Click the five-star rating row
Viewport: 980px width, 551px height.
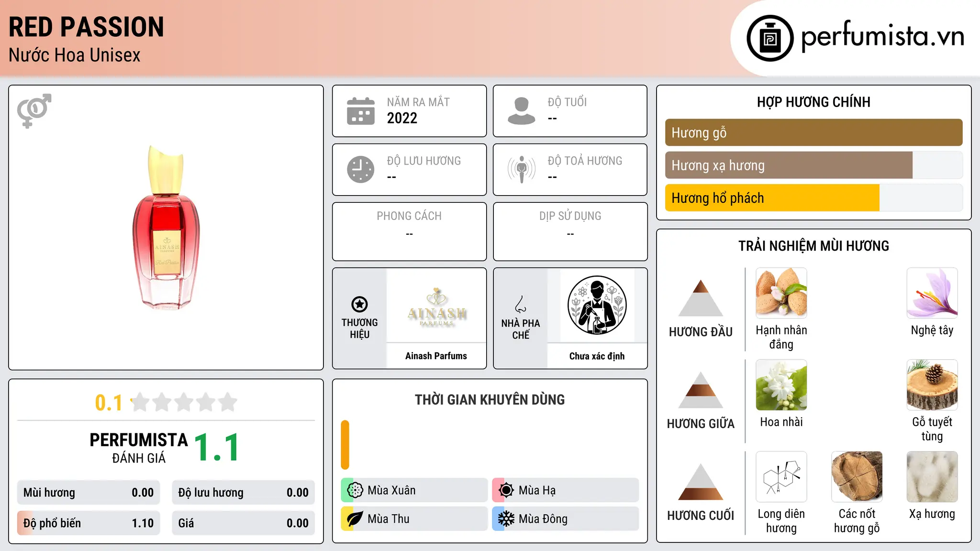point(184,402)
